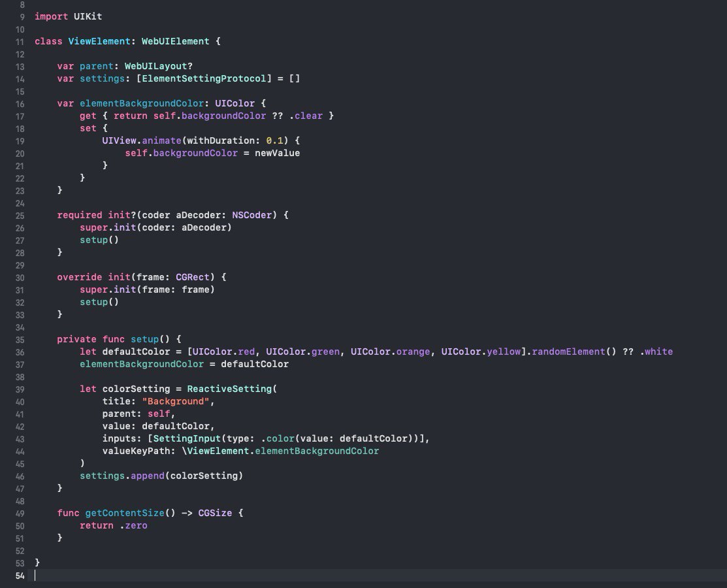This screenshot has height=588, width=727.
Task: Click '.clear' in the getter line
Action: click(x=306, y=116)
